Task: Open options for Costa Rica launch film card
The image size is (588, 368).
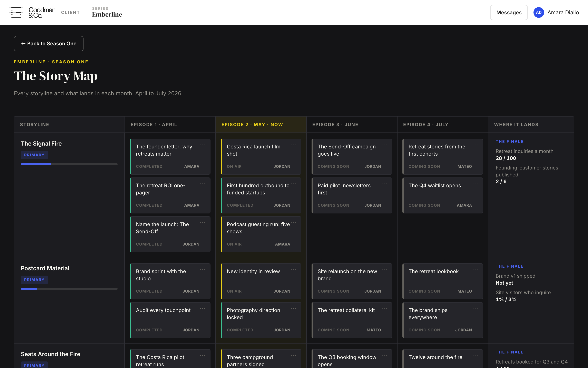Action: pyautogui.click(x=293, y=145)
